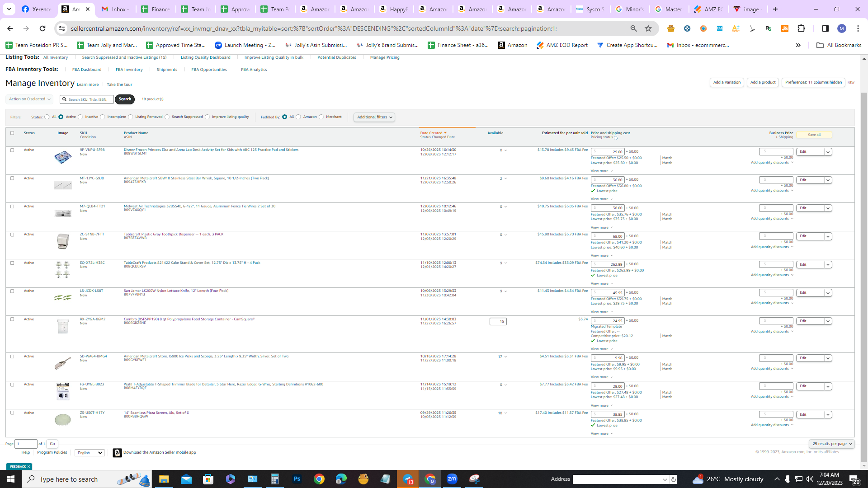This screenshot has height=488, width=868.
Task: Click the Chrome profile avatar M
Action: [x=842, y=28]
